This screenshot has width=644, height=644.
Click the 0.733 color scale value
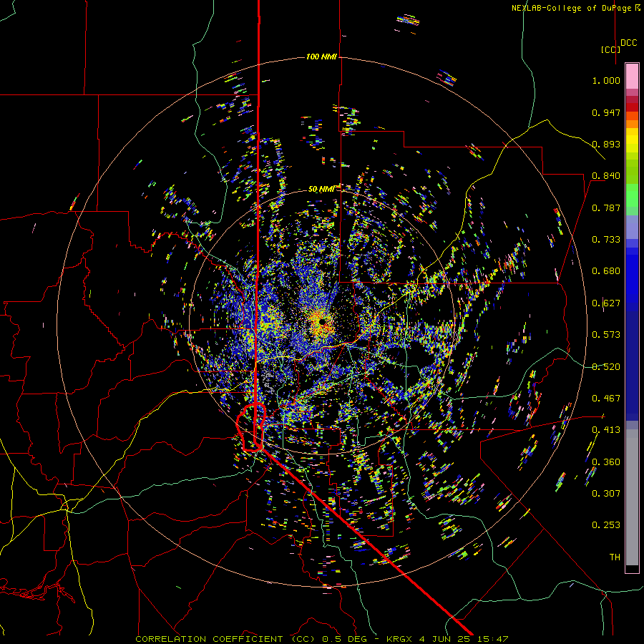click(606, 240)
